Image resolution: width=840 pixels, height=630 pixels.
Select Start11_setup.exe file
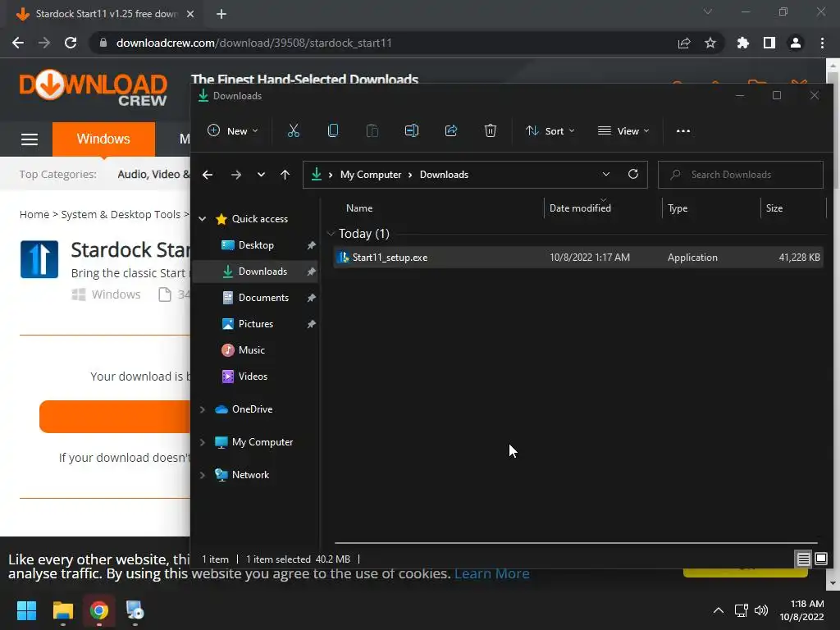(578, 258)
